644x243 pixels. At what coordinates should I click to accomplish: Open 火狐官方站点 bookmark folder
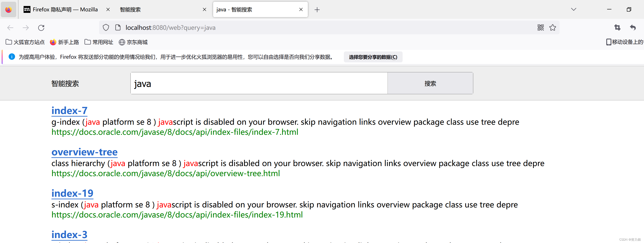coord(25,42)
